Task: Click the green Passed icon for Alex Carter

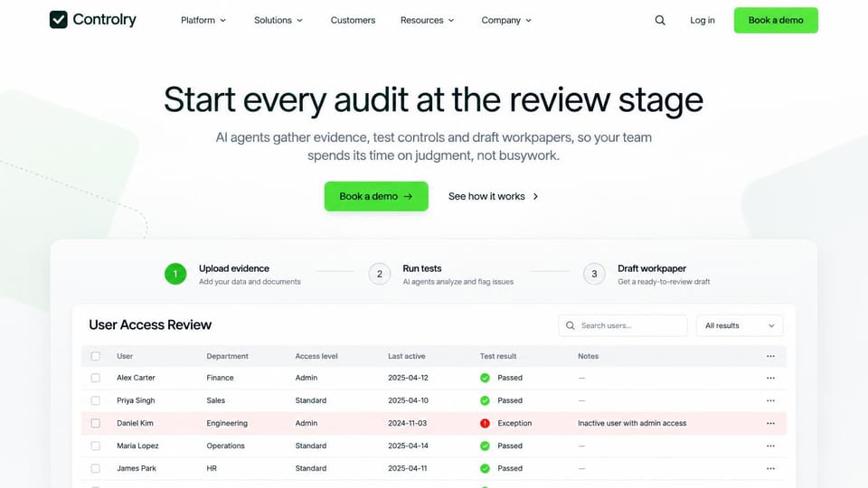Action: pyautogui.click(x=485, y=378)
